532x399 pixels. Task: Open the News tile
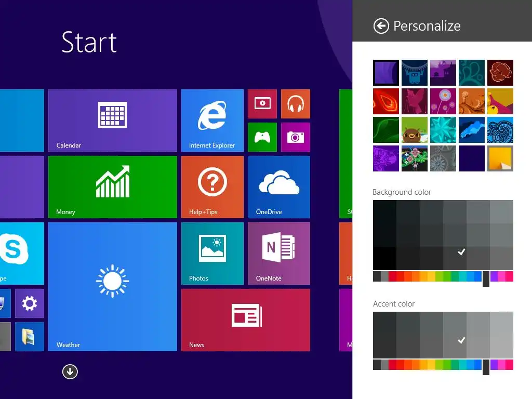coord(246,320)
